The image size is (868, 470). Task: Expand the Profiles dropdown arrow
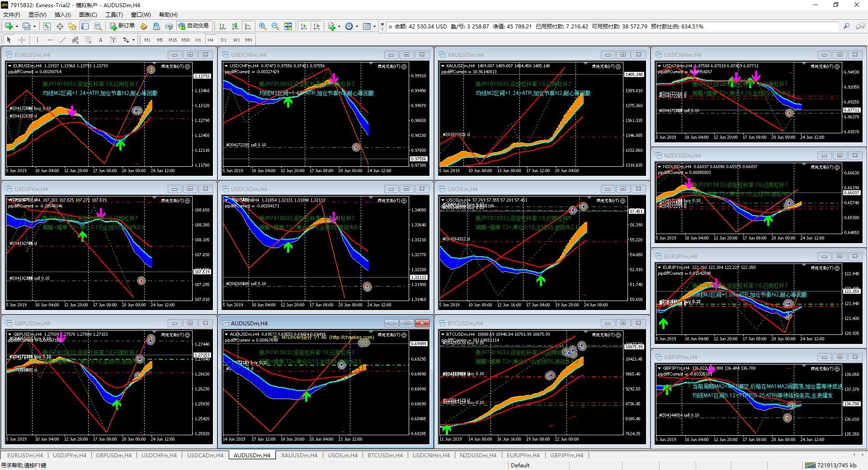pos(34,26)
